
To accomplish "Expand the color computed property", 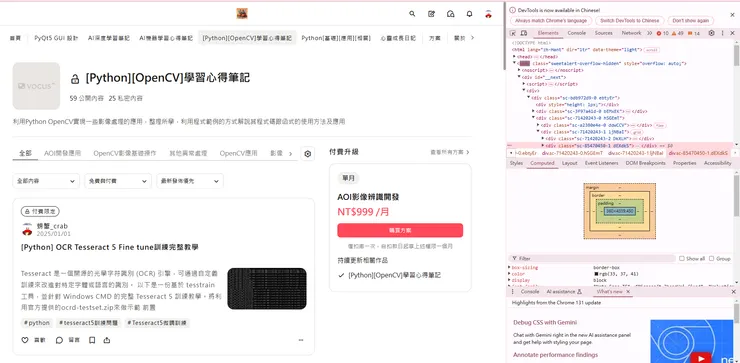I will 510,274.
